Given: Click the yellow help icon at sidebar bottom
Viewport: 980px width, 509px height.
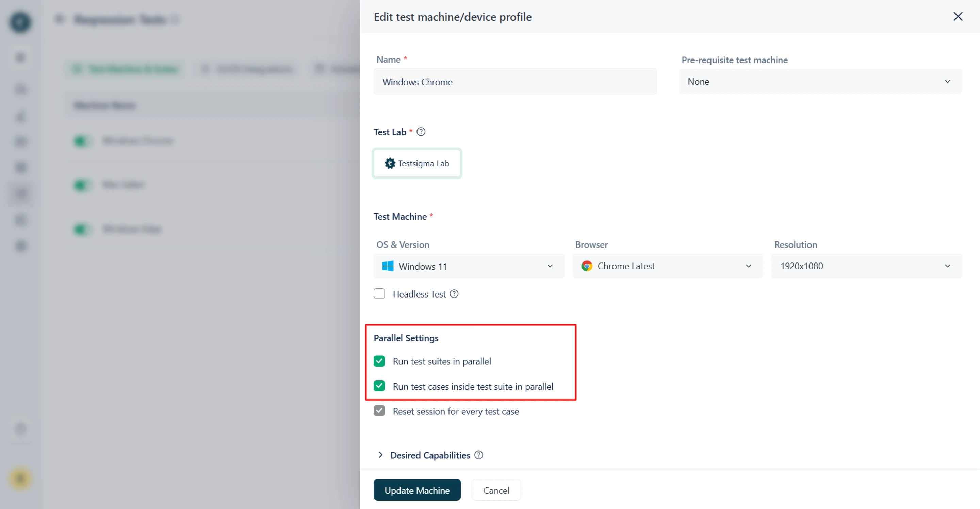Looking at the screenshot, I should tap(20, 479).
